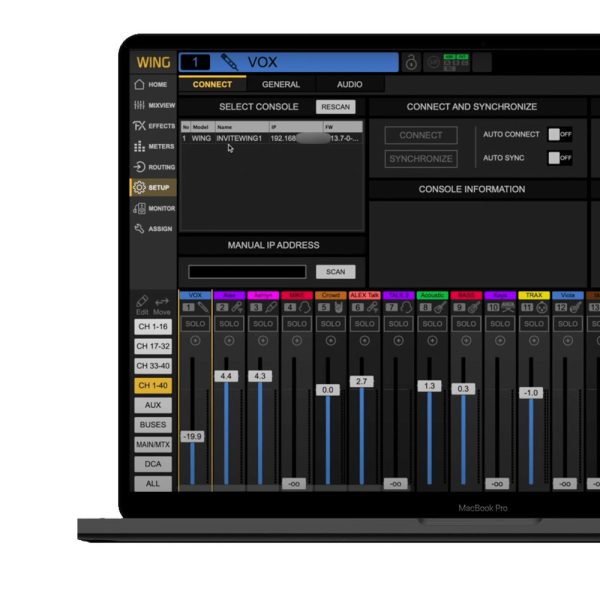Image resolution: width=600 pixels, height=600 pixels.
Task: Open the Mixview page from sidebar
Action: pyautogui.click(x=154, y=105)
